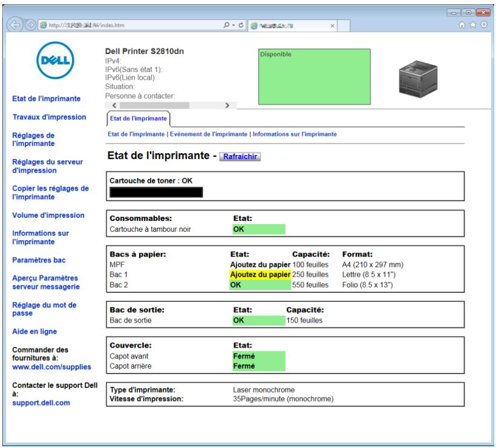
Task: Click the page refresh icon in address bar
Action: pyautogui.click(x=241, y=25)
